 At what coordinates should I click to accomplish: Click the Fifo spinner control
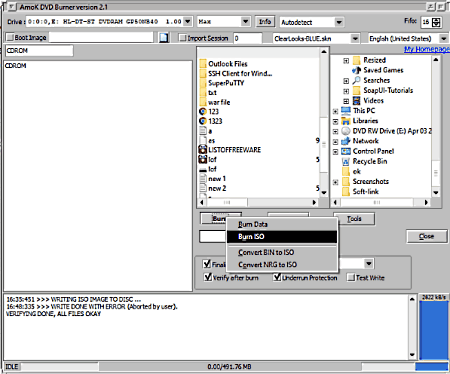pyautogui.click(x=436, y=22)
